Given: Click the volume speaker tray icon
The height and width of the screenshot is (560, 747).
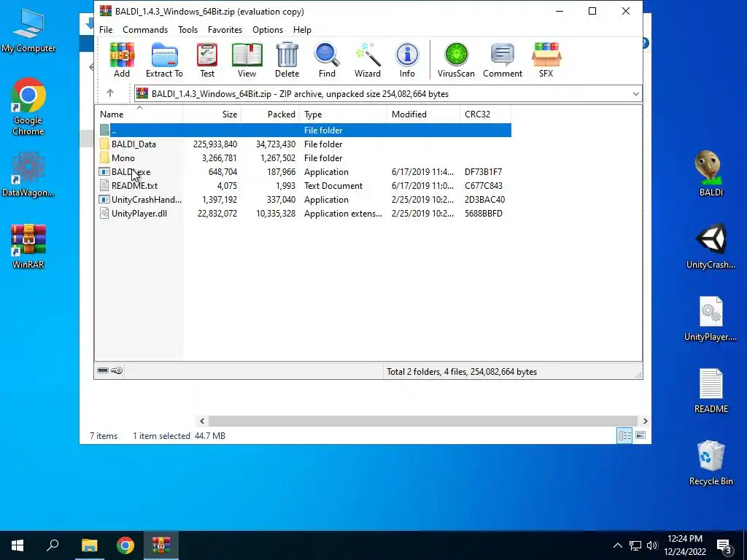Looking at the screenshot, I should tap(652, 545).
